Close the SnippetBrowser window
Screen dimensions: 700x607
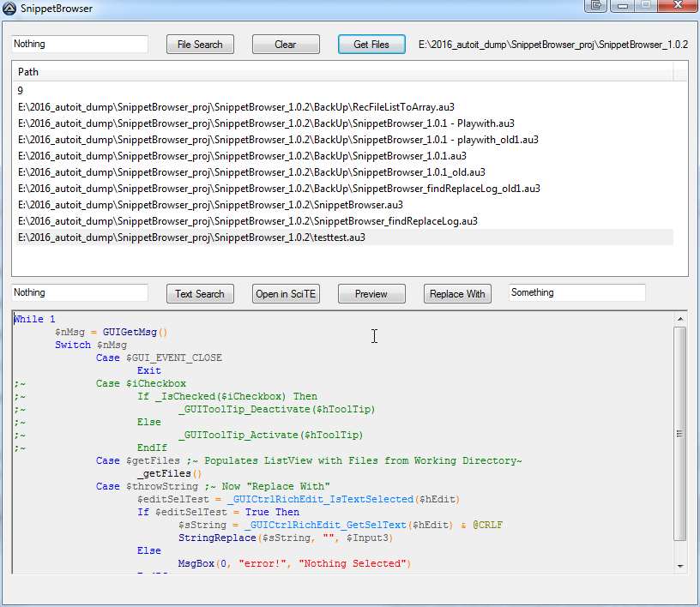678,5
